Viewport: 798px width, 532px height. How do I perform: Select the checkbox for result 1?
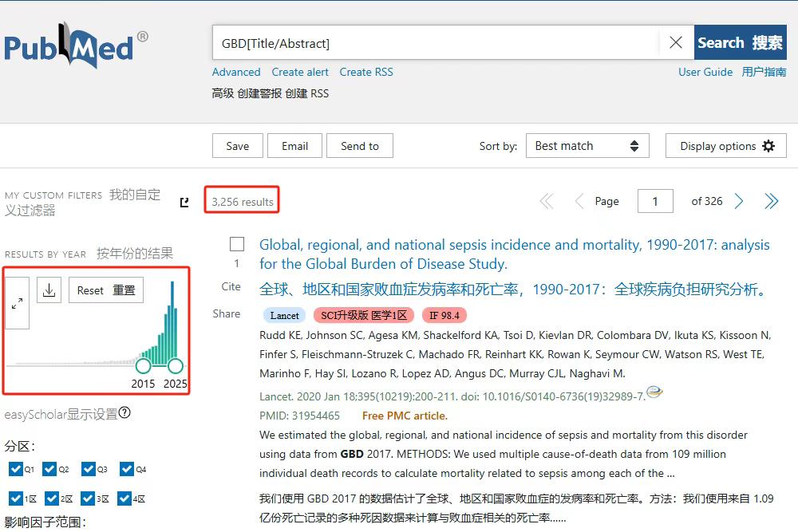pyautogui.click(x=237, y=244)
